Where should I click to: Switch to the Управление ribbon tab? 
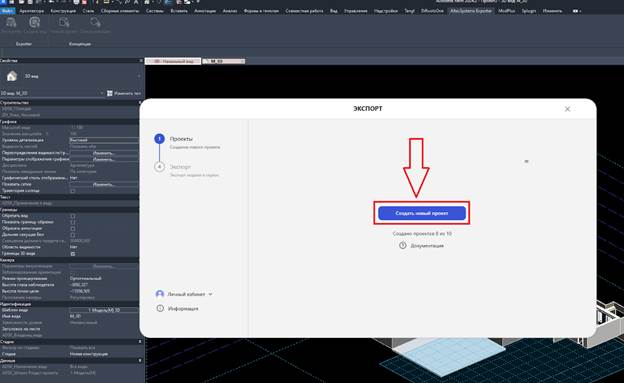355,11
